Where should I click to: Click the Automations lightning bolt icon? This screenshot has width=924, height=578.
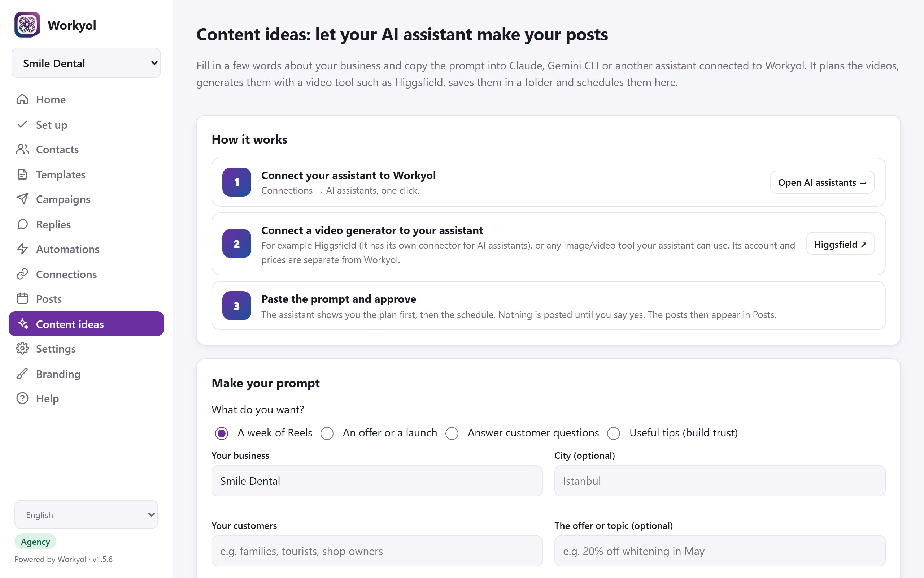tap(22, 249)
